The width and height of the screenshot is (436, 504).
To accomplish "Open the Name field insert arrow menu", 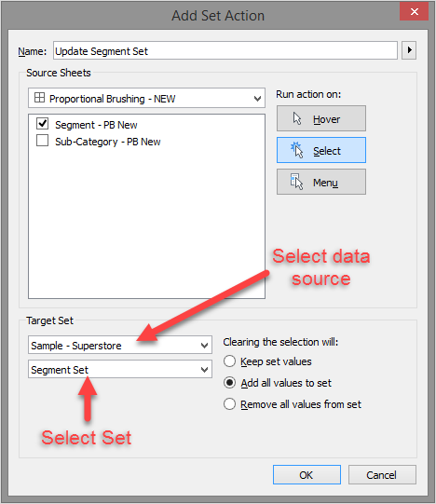I will click(x=409, y=50).
